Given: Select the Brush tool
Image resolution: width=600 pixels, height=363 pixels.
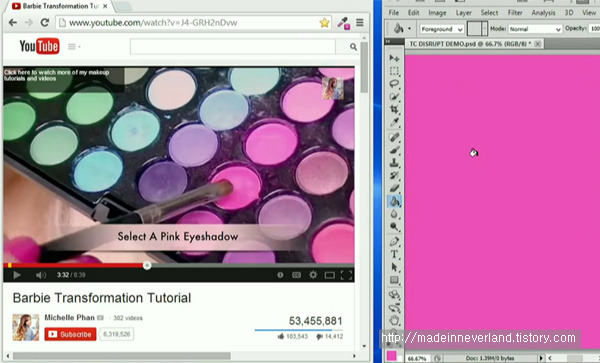Looking at the screenshot, I should click(394, 150).
